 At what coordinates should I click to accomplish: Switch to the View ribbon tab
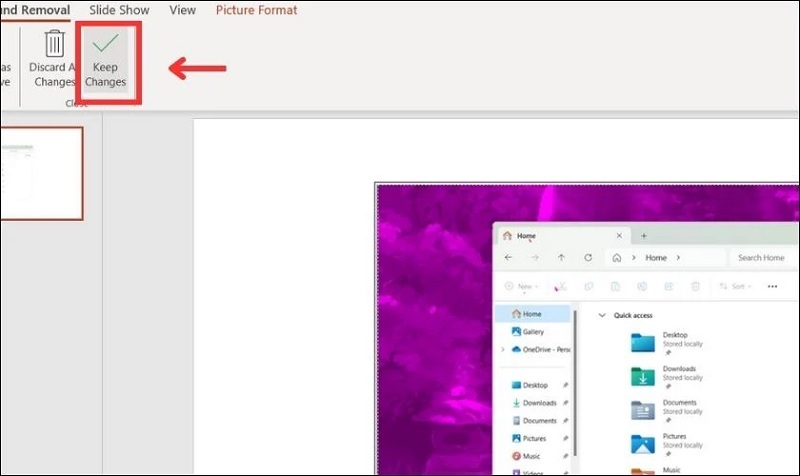point(183,10)
